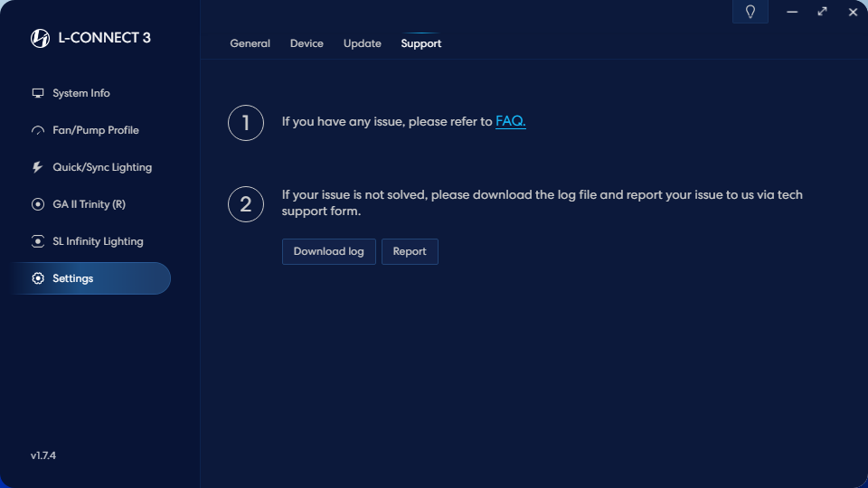Click the v1.7.4 version text
The image size is (868, 488).
43,455
